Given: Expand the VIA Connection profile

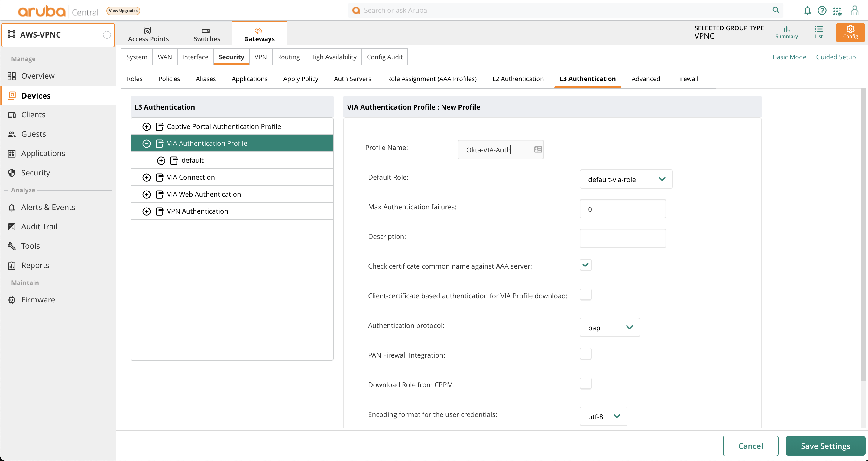Looking at the screenshot, I should pyautogui.click(x=147, y=177).
